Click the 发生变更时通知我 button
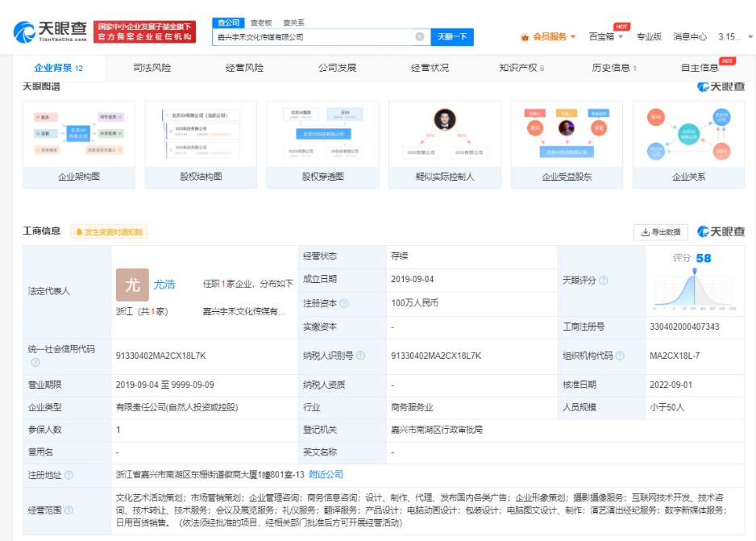 109,232
